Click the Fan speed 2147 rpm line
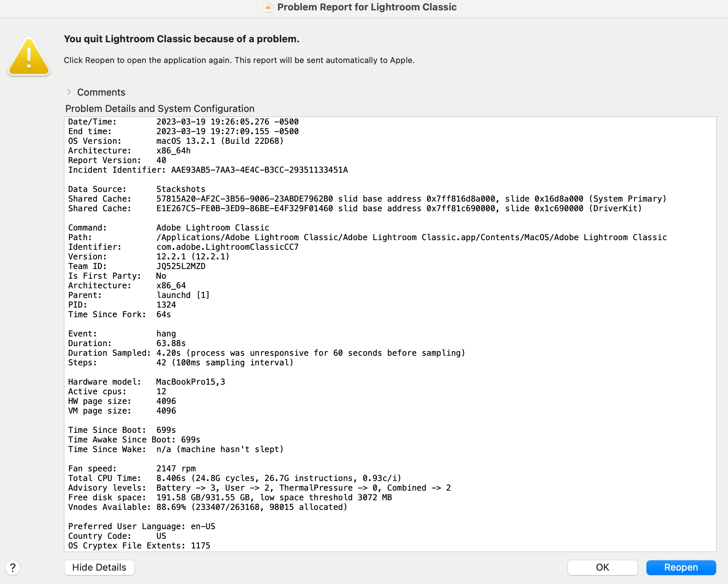This screenshot has height=584, width=728. [132, 468]
